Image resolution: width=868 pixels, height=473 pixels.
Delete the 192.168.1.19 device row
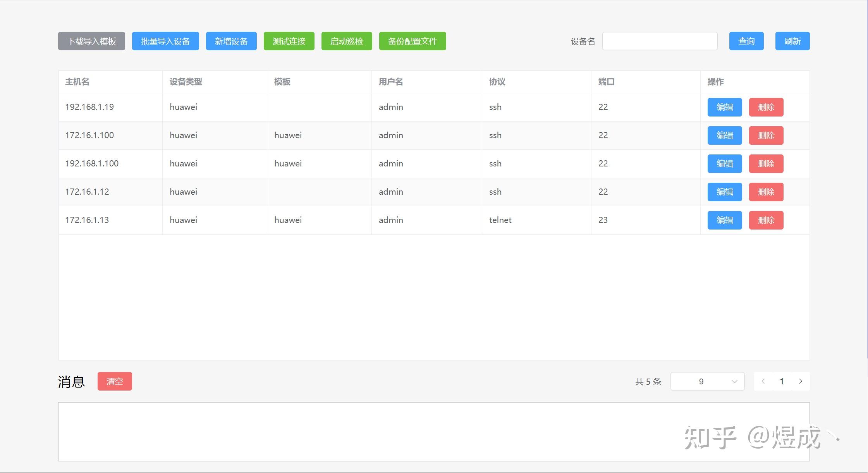(x=766, y=107)
